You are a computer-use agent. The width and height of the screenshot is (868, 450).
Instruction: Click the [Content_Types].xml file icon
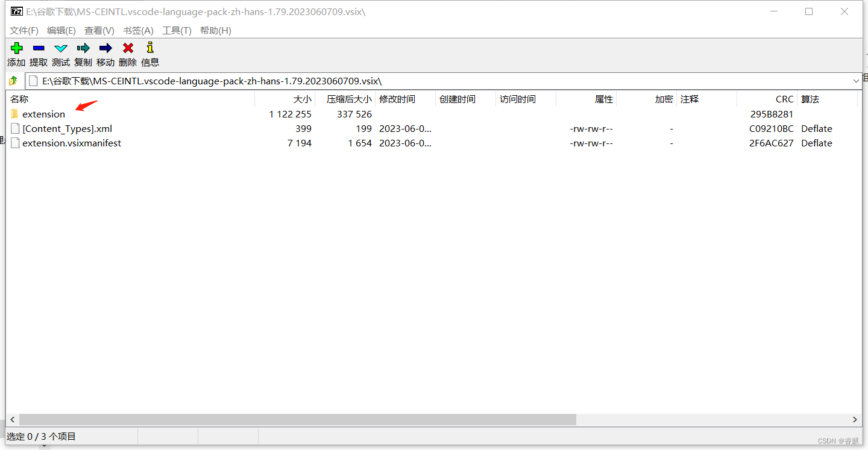tap(15, 128)
